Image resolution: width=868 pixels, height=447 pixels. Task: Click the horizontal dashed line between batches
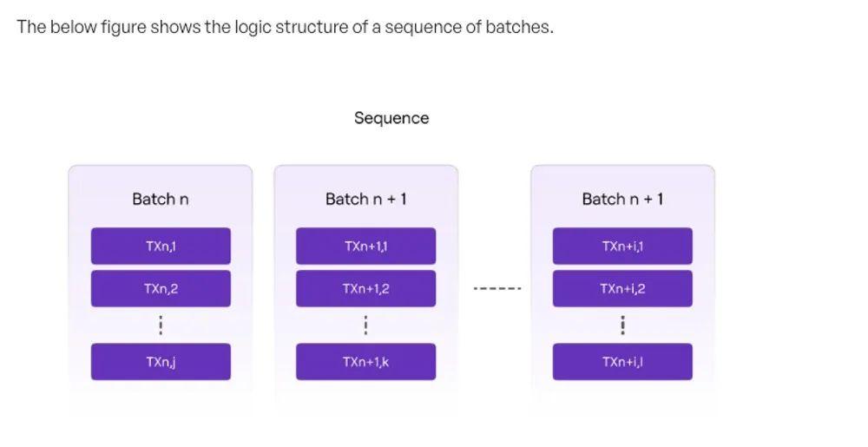tap(497, 289)
